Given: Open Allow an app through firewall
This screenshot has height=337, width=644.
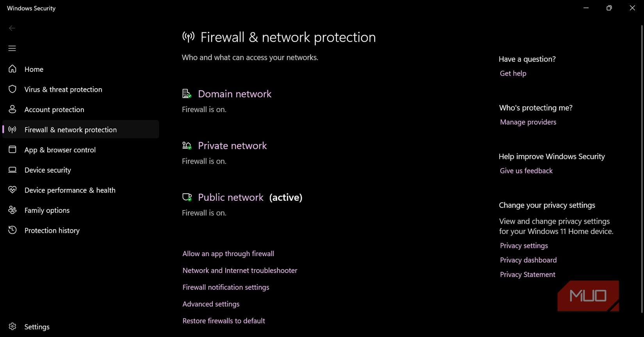Looking at the screenshot, I should (x=228, y=253).
